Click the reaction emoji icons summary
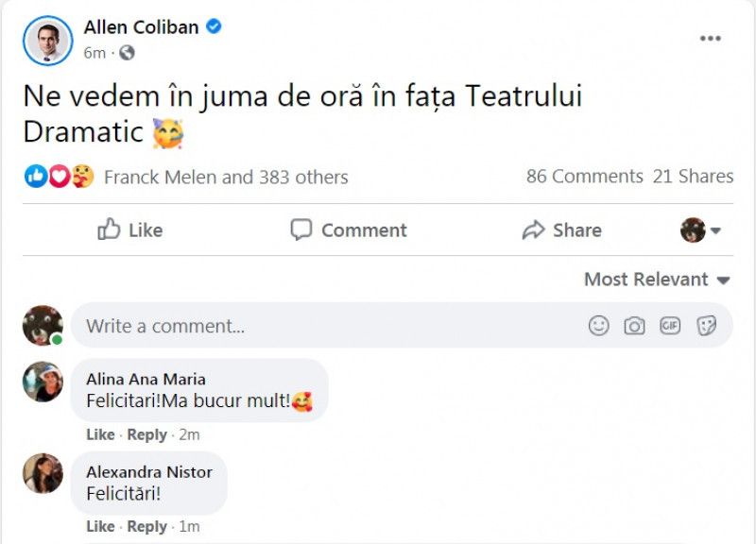Screen dimensions: 756x544 click(60, 177)
